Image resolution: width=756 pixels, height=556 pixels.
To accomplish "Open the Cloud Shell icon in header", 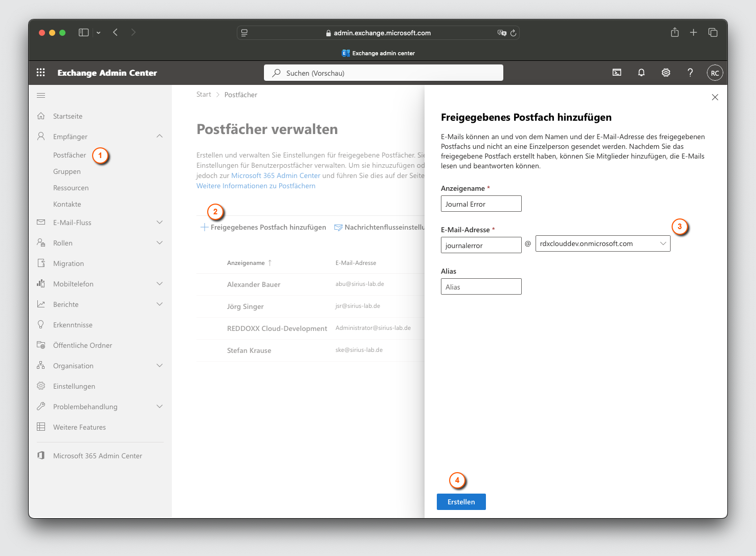I will pos(617,73).
